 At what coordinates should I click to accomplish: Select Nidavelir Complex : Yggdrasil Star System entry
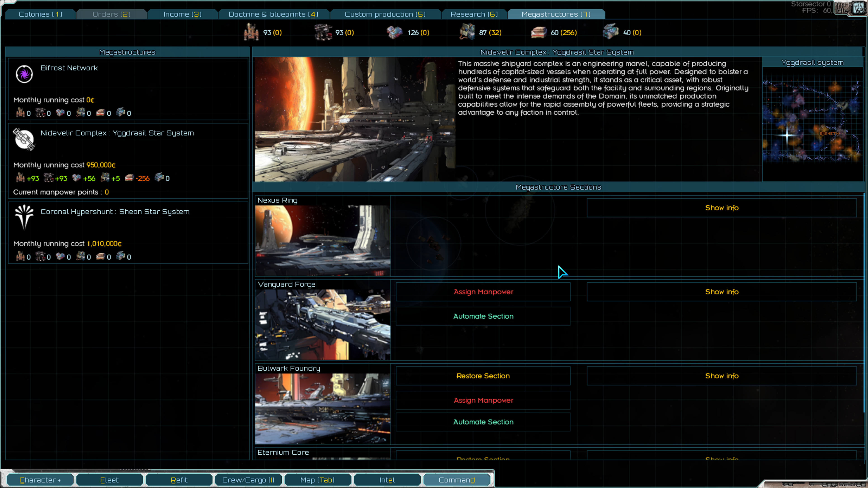point(128,161)
